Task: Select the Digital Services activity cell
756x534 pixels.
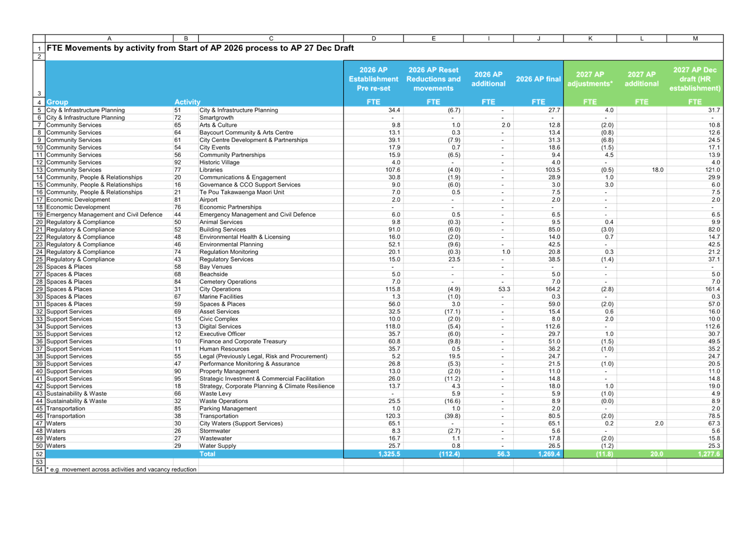Action: point(220,327)
